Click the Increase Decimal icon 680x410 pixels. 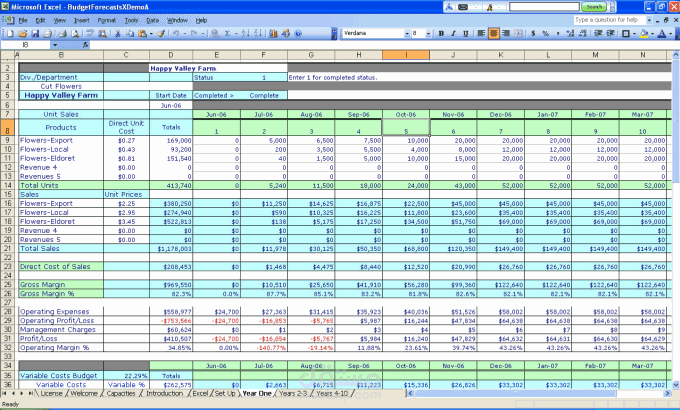570,33
